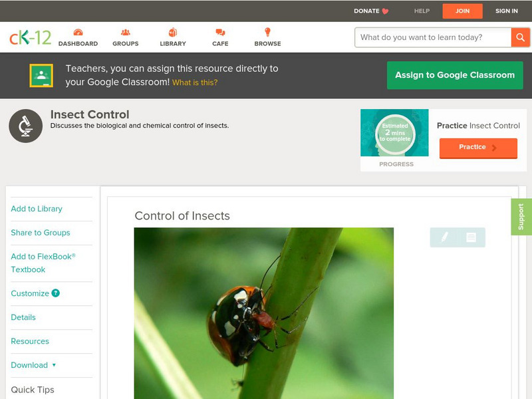
Task: Open the Library section
Action: coord(172,37)
